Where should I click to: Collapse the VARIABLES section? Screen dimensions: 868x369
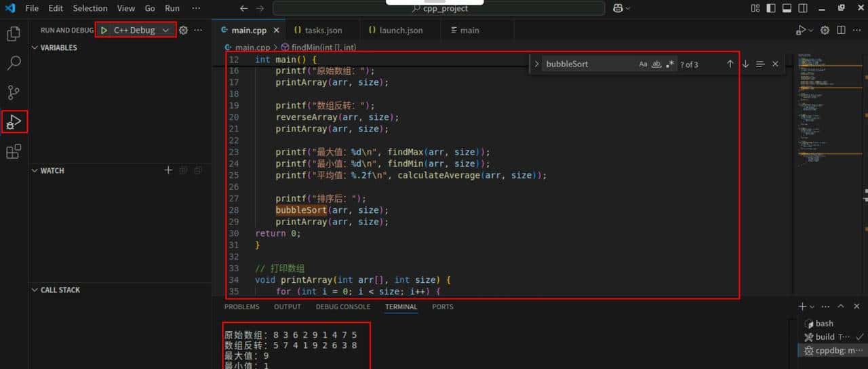tap(35, 48)
